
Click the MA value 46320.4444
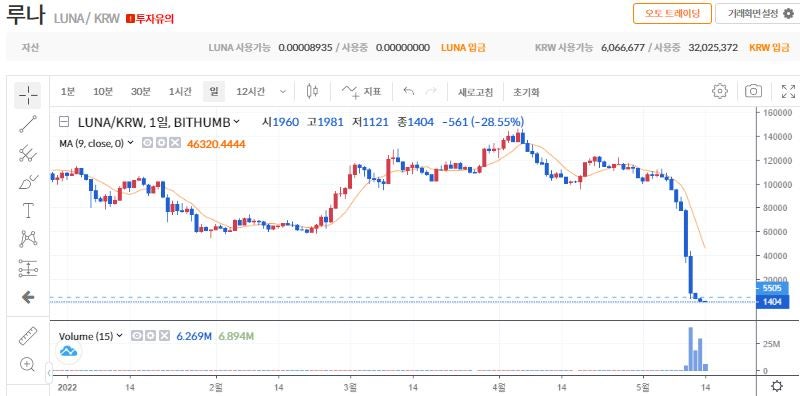pos(216,144)
